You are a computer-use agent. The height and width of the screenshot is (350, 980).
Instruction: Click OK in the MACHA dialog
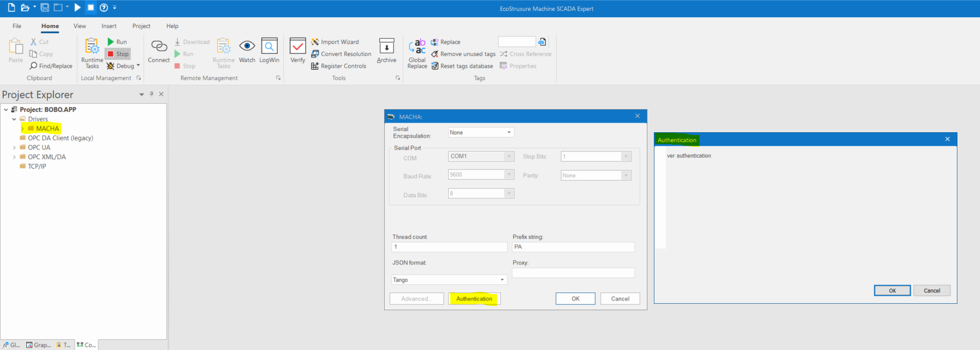(575, 299)
